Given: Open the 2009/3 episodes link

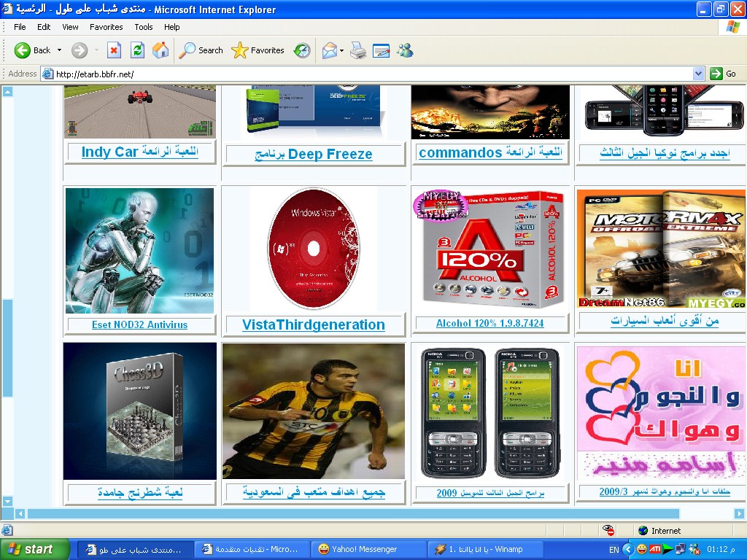Looking at the screenshot, I should [665, 491].
